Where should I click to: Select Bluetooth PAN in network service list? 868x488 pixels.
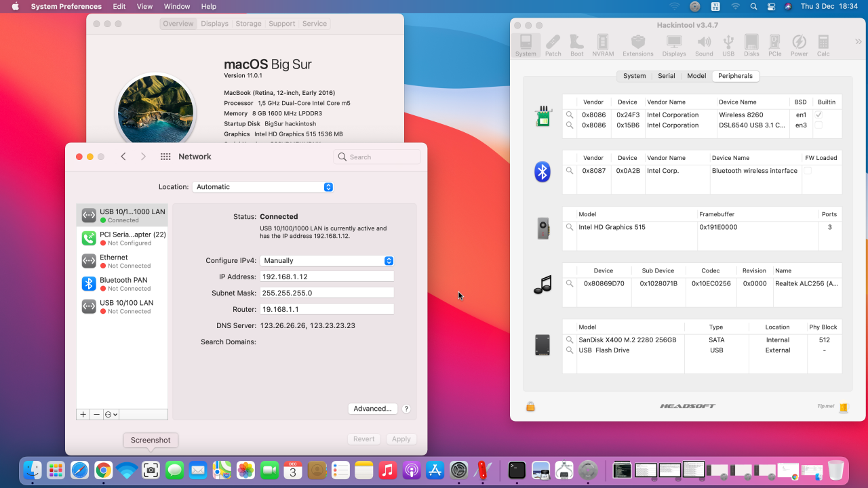coord(122,283)
